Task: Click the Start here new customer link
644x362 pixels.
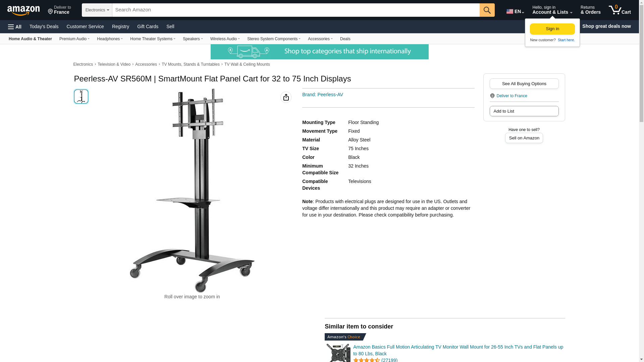Action: pyautogui.click(x=566, y=40)
